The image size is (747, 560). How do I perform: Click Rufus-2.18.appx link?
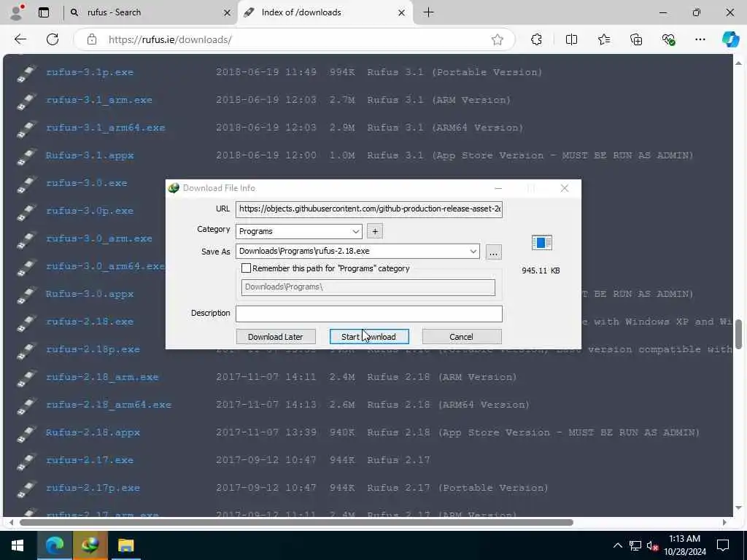point(93,432)
